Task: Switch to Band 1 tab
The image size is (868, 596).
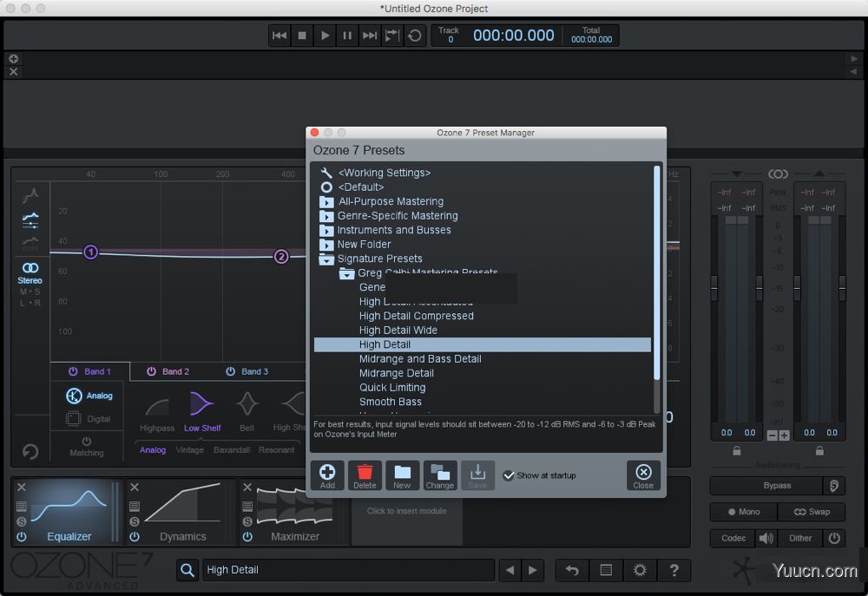Action: point(90,371)
